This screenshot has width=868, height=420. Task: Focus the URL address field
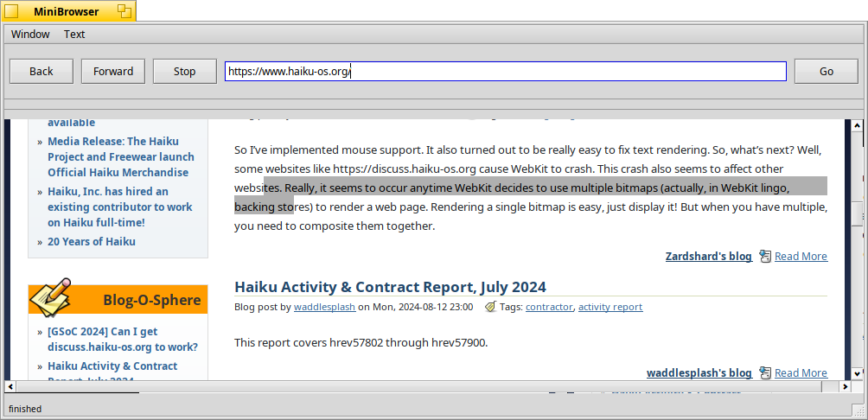pos(506,72)
